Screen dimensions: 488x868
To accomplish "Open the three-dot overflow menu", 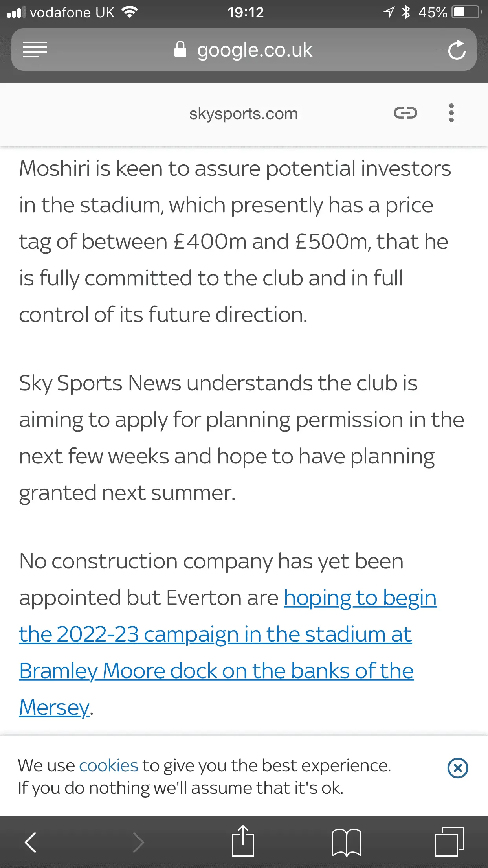I will tap(451, 113).
